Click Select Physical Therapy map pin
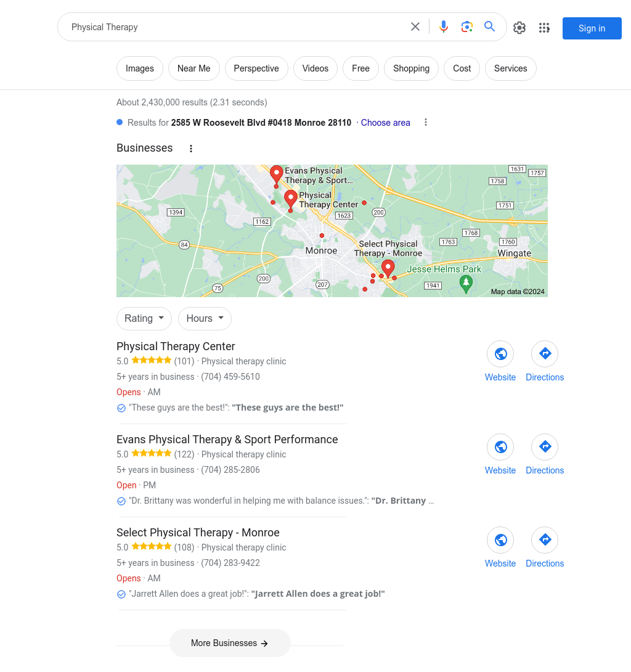This screenshot has height=672, width=631. coord(388,269)
